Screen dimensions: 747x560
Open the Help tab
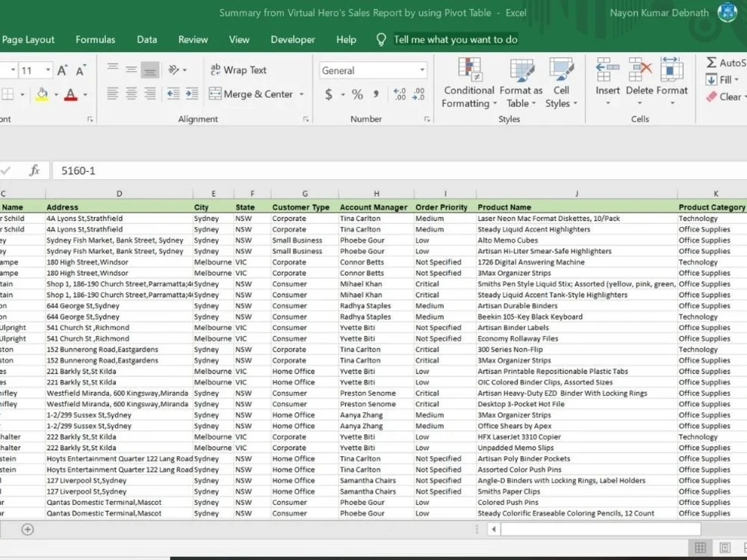[x=347, y=40]
